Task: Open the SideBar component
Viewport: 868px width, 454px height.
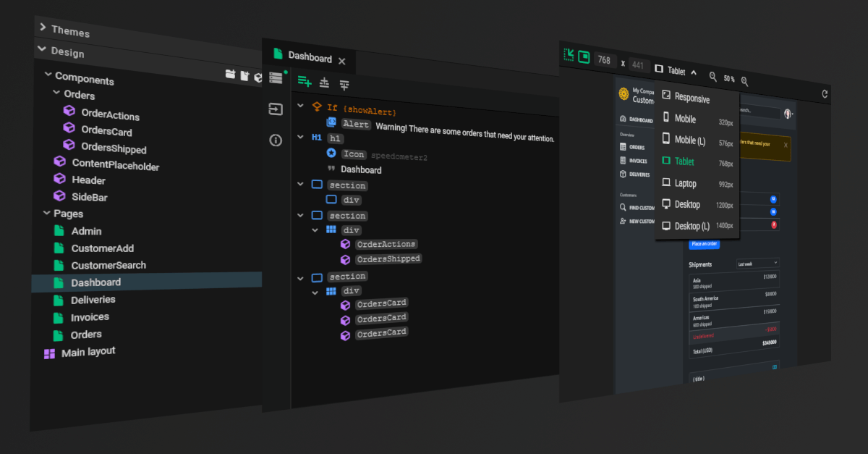Action: pyautogui.click(x=90, y=196)
